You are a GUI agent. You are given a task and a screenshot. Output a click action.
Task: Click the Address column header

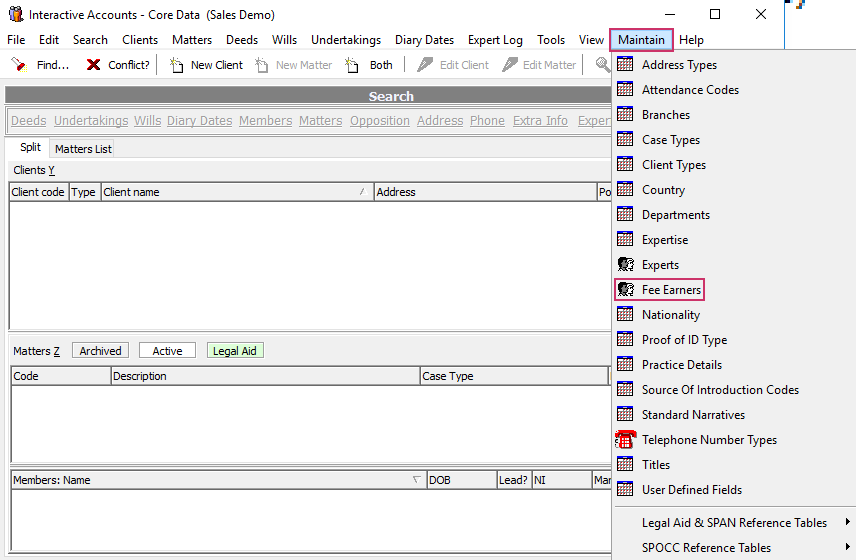(485, 192)
